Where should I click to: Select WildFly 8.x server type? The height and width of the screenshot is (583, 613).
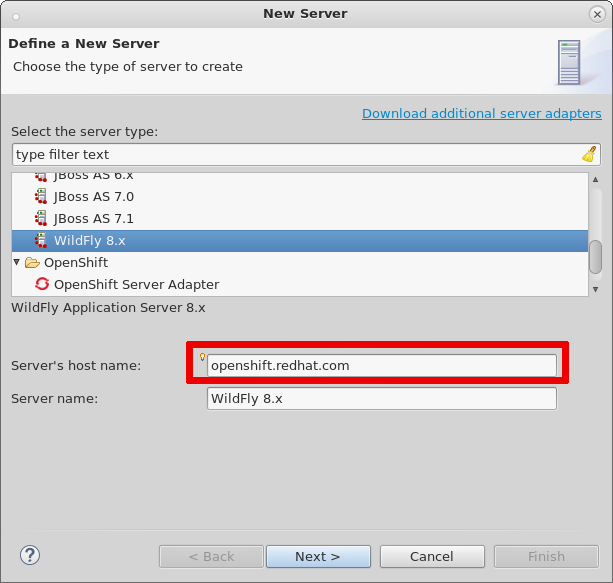300,240
